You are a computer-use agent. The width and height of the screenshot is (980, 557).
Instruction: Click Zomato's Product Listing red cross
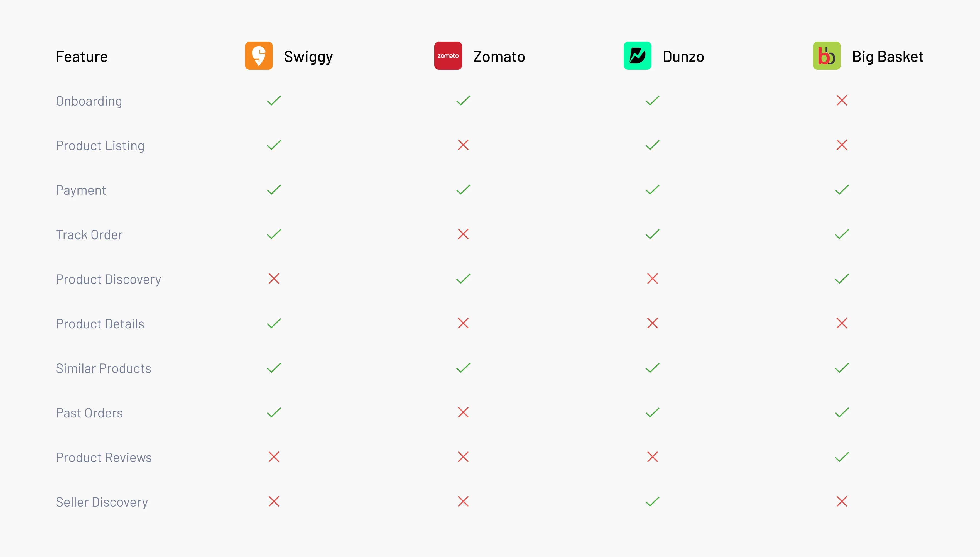463,145
